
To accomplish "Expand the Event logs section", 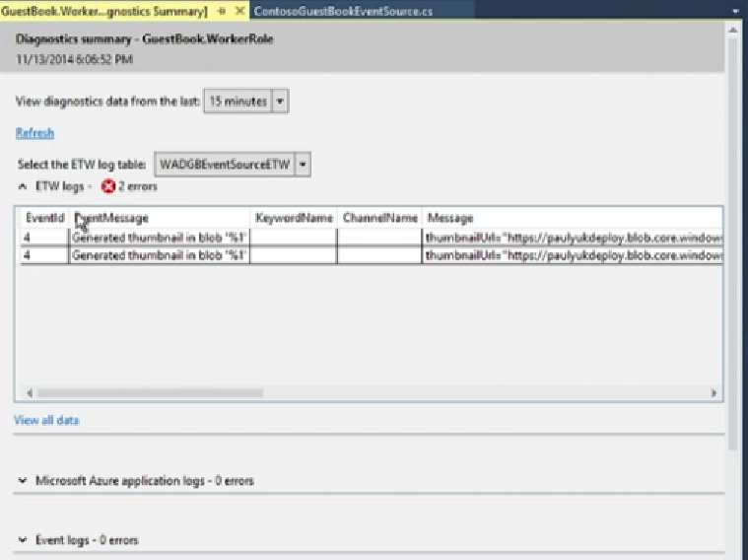I will click(23, 540).
